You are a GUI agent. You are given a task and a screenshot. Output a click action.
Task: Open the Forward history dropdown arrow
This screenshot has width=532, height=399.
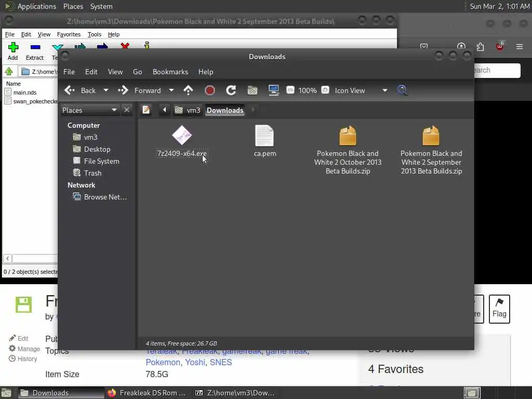pyautogui.click(x=171, y=90)
